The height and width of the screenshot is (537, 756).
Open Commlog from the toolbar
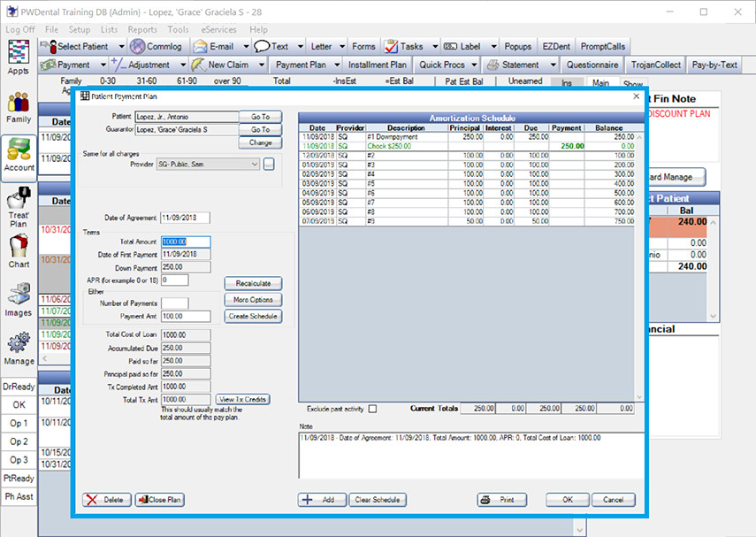pyautogui.click(x=157, y=46)
